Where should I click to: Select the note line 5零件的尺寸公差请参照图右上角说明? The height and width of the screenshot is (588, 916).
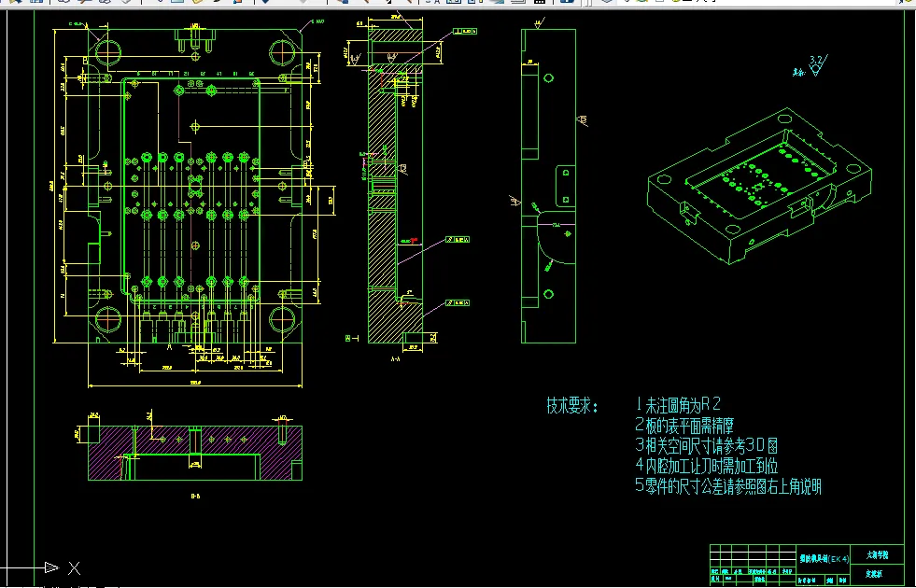click(728, 486)
